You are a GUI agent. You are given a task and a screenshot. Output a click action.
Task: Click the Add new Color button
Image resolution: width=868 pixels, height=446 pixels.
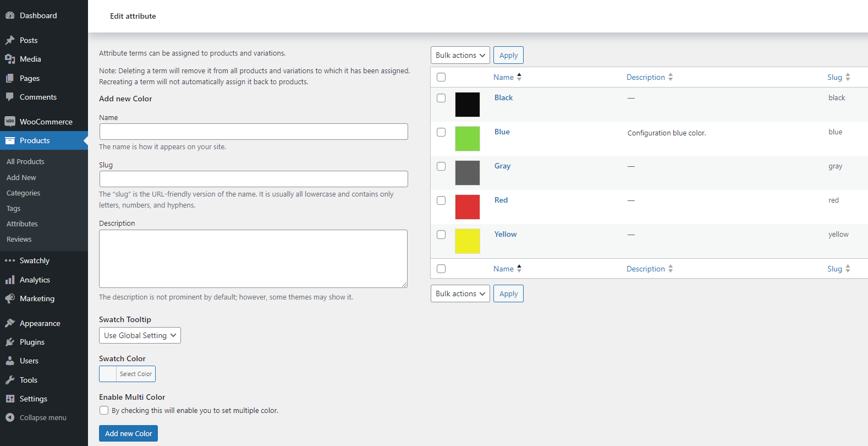click(x=128, y=433)
